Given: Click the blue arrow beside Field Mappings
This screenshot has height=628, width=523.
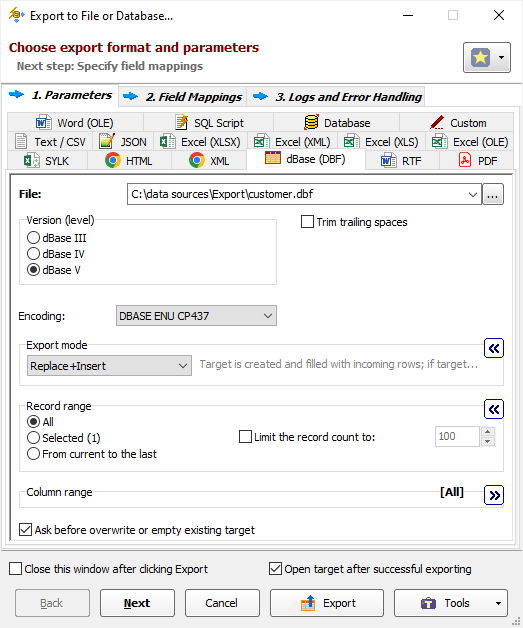Looking at the screenshot, I should coord(131,96).
